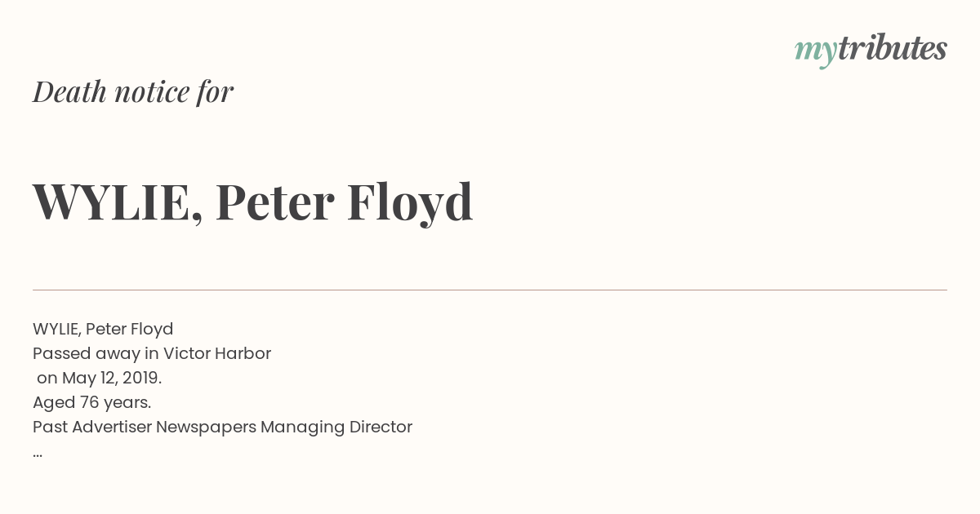Click the word "Advertiser" in the notice
The image size is (980, 514).
tap(112, 427)
